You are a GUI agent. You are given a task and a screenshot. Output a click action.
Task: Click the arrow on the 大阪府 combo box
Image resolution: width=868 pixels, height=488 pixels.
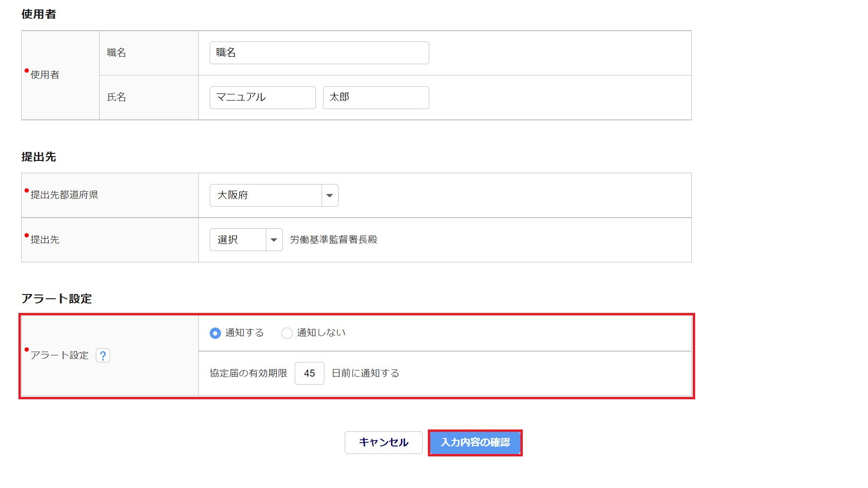pyautogui.click(x=330, y=195)
